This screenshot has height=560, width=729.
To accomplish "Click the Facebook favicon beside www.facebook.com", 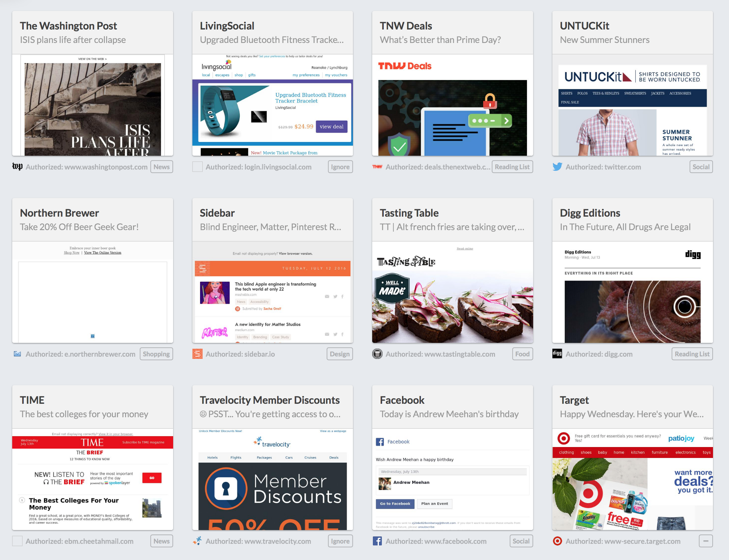I will pos(377,541).
